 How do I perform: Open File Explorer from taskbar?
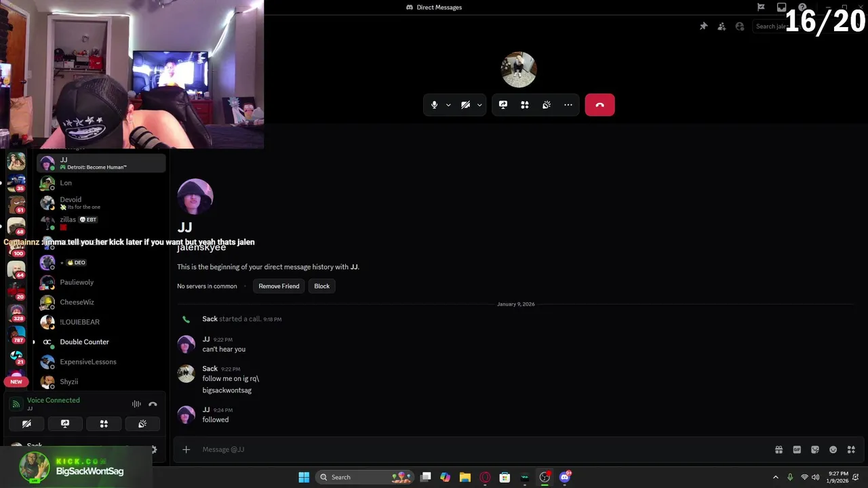tap(465, 477)
